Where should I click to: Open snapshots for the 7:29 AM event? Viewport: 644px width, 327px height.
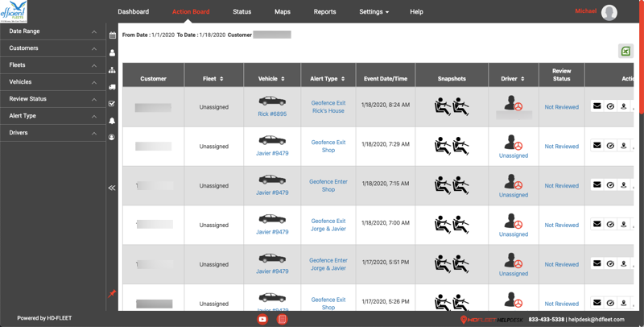452,147
